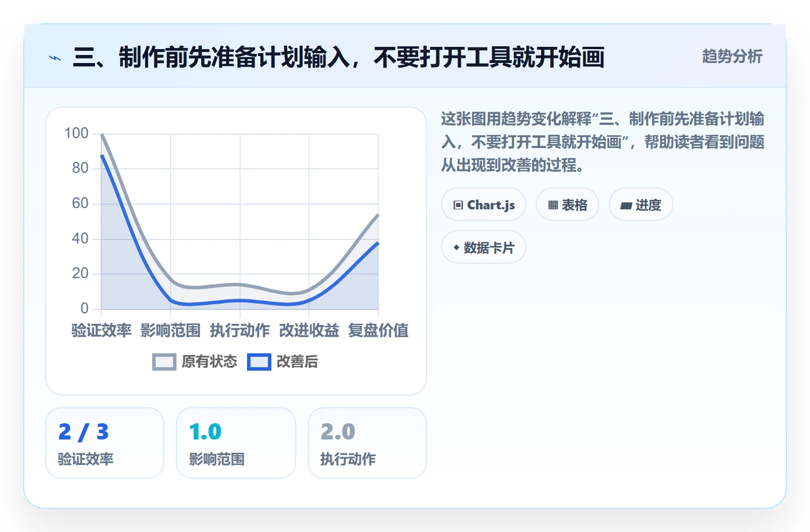Click the 原有状态 legend label
Image resolution: width=810 pixels, height=532 pixels.
[x=209, y=362]
